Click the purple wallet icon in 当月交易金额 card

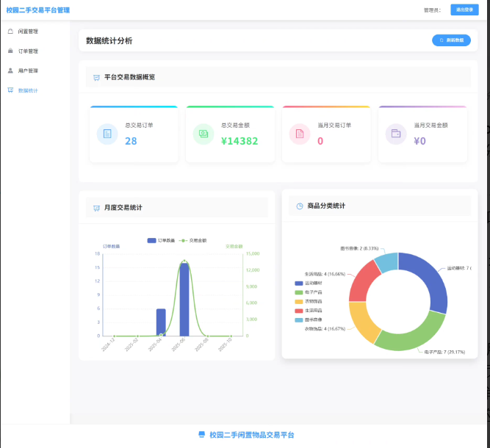click(396, 134)
